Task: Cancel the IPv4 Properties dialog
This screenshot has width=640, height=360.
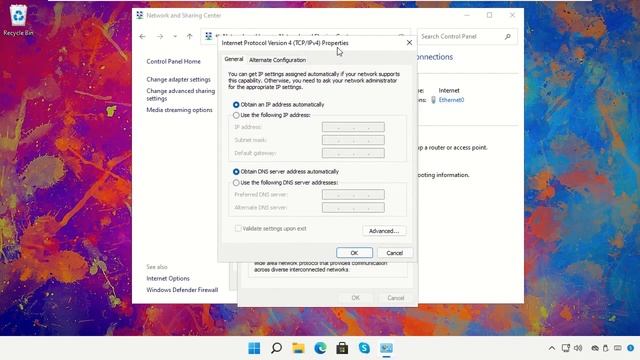Action: [395, 253]
